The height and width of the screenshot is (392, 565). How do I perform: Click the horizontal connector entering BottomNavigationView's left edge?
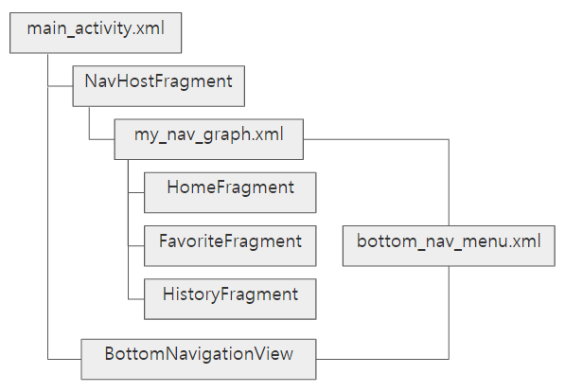[x=64, y=359]
